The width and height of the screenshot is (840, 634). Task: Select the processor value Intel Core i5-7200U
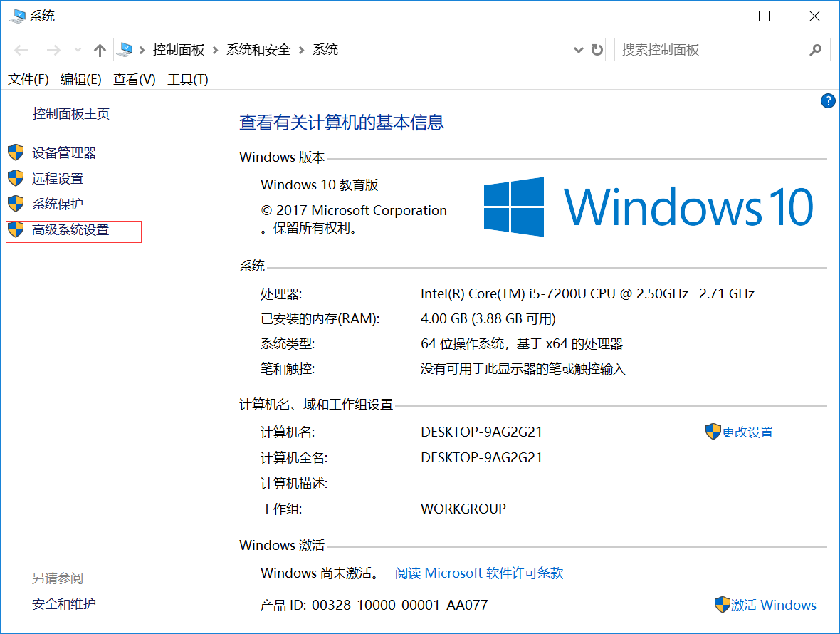coord(587,293)
